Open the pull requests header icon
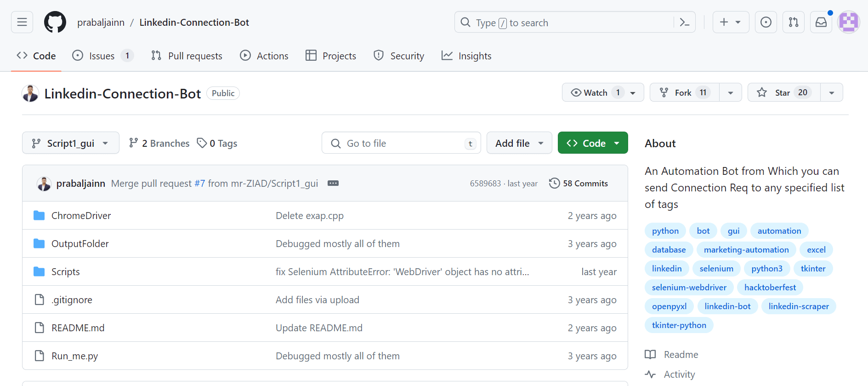This screenshot has width=868, height=386. click(793, 22)
